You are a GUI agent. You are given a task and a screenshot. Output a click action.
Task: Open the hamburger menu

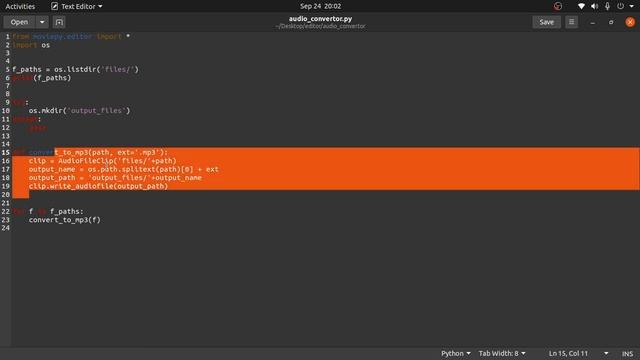click(571, 22)
